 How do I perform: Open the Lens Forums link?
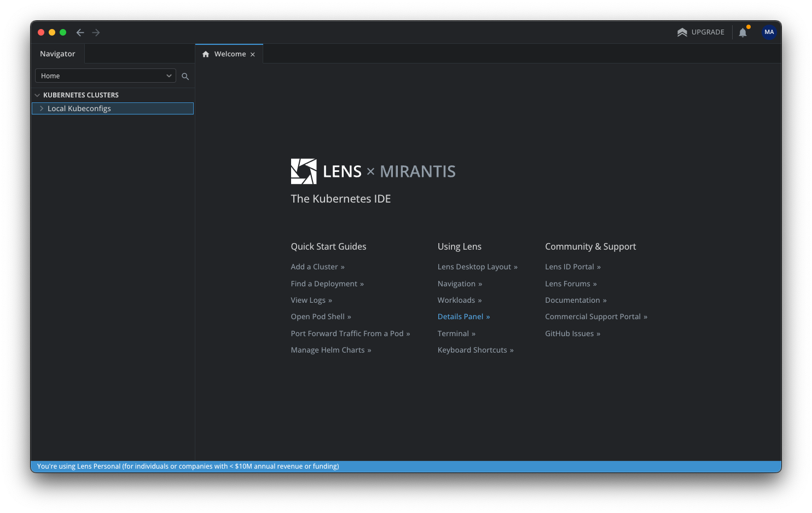pyautogui.click(x=571, y=284)
